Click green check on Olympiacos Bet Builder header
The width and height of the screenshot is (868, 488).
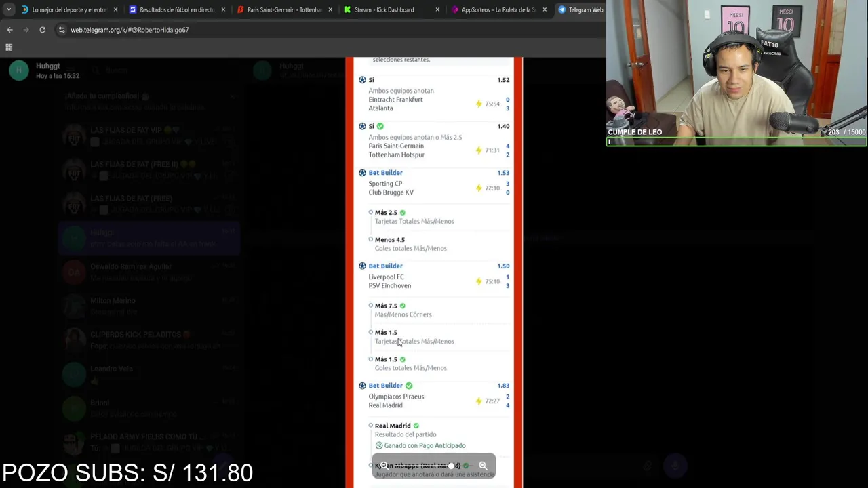[x=408, y=386]
